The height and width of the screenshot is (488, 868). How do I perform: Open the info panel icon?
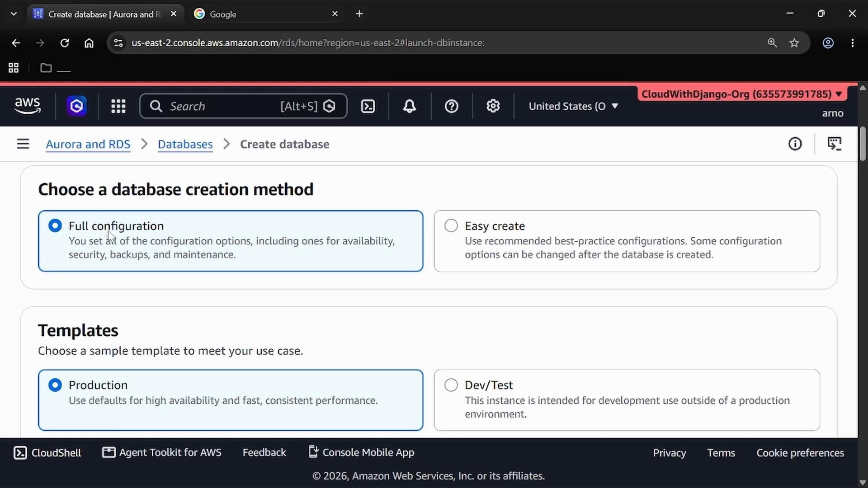[795, 144]
